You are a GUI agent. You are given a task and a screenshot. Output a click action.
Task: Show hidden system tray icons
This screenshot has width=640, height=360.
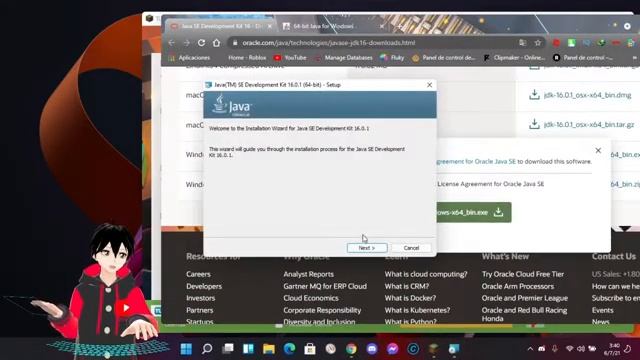pos(530,349)
